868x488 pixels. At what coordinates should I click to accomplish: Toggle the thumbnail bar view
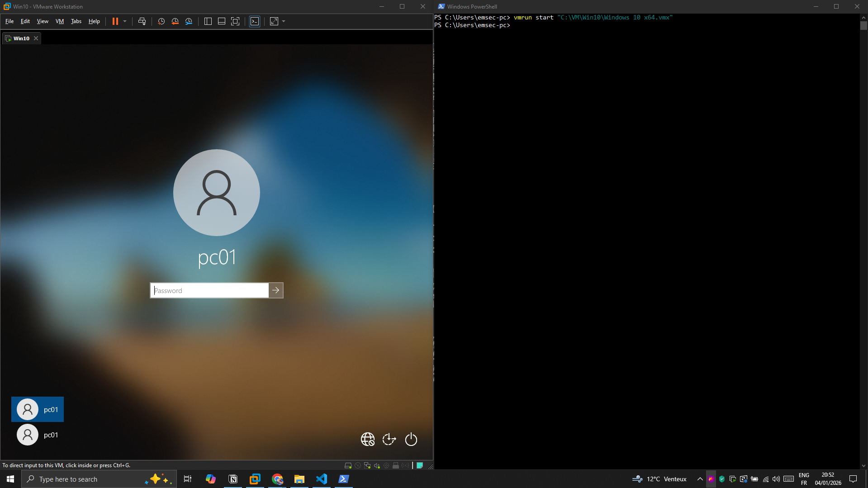[222, 21]
